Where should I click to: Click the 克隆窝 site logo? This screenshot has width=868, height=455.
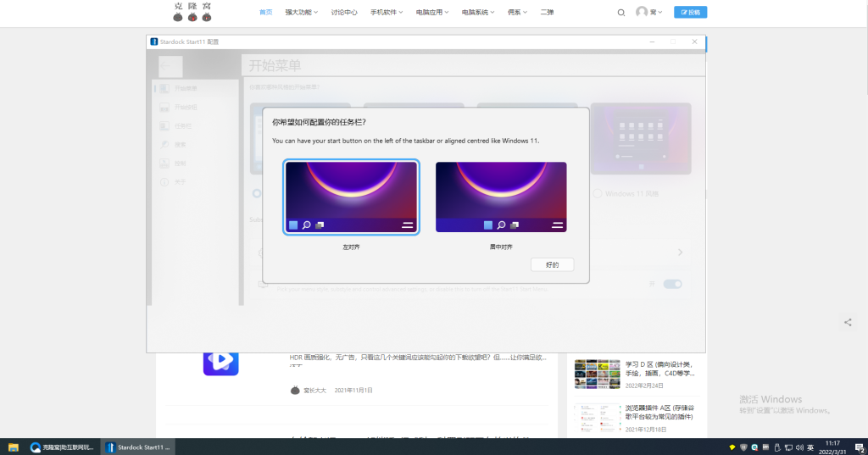pyautogui.click(x=192, y=12)
